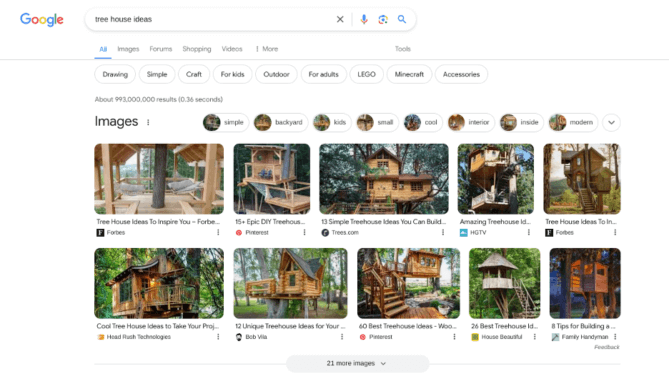Viewport: 669px width, 379px height.
Task: Open options for Head Rush Technologies result
Action: [218, 337]
